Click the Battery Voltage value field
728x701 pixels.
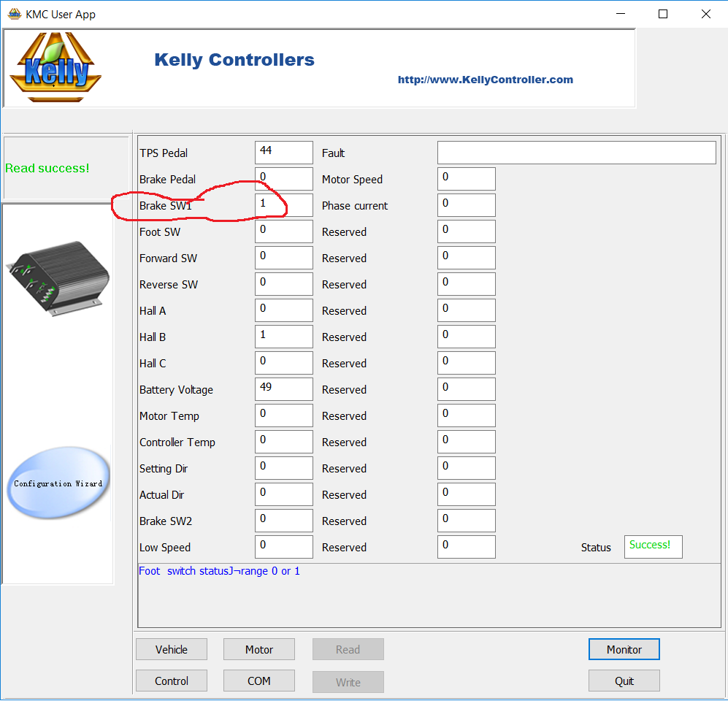coord(283,389)
